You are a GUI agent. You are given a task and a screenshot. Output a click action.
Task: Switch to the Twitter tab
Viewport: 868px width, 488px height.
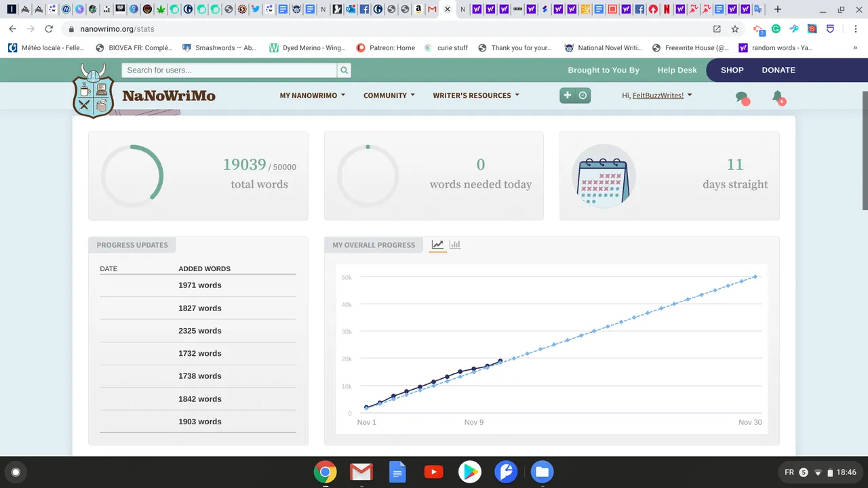(256, 9)
